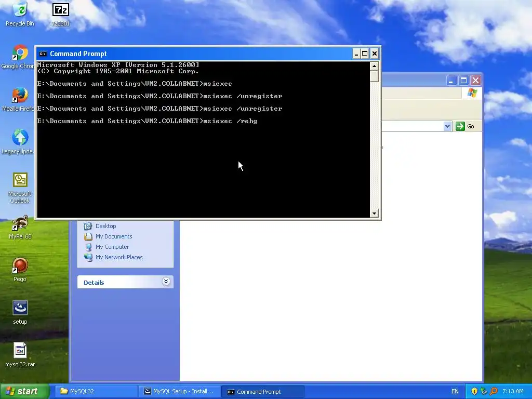Screen dimensions: 532x399
Task: Open the Start menu
Action: point(24,391)
